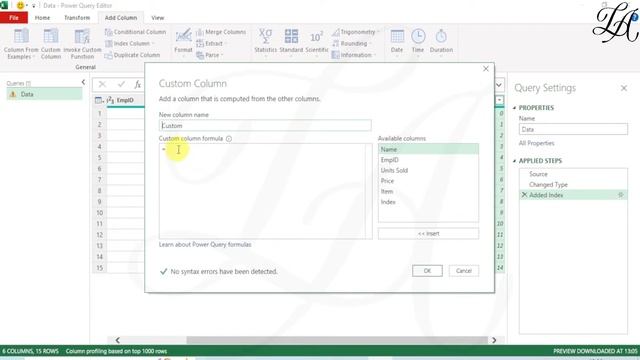The image size is (640, 360).
Task: Click the formula info icon
Action: pyautogui.click(x=229, y=139)
